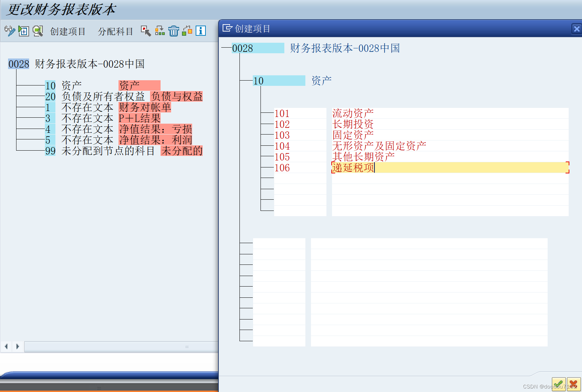This screenshot has height=392, width=582.
Task: Select tree node 10 资产
Action: click(50, 85)
